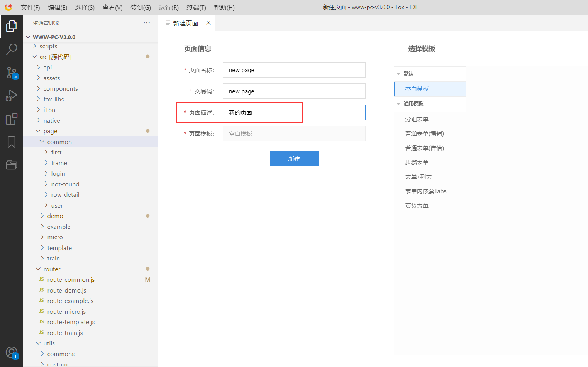Open the Bookmark icon in activity bar

(x=12, y=142)
